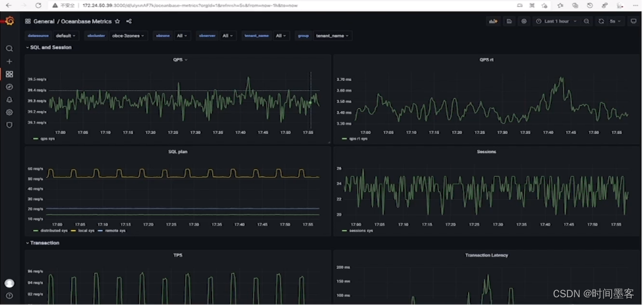Open the Help question mark icon
Viewport: 644px width, 305px height.
coord(9,295)
